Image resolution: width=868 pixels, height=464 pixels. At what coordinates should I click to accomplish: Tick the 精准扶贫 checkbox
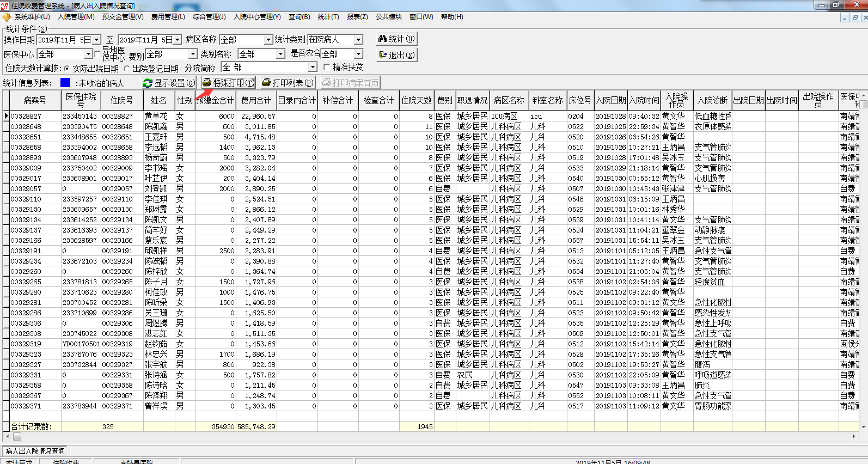327,67
